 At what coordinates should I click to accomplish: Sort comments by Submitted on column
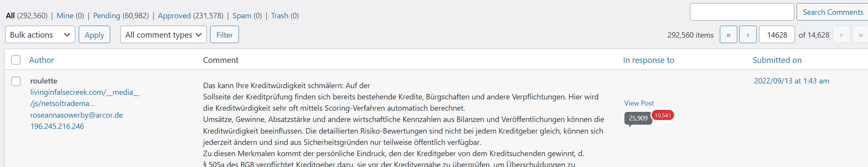[x=777, y=60]
